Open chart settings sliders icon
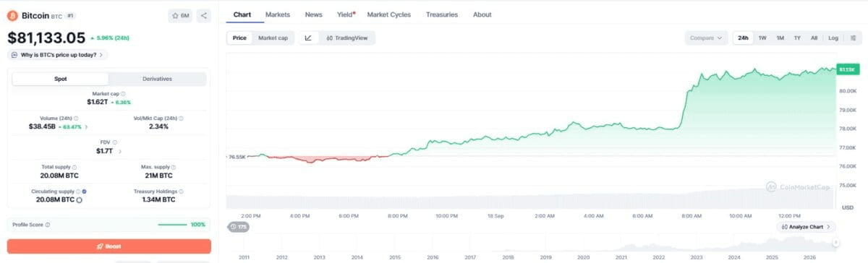868x263 pixels. pos(854,38)
